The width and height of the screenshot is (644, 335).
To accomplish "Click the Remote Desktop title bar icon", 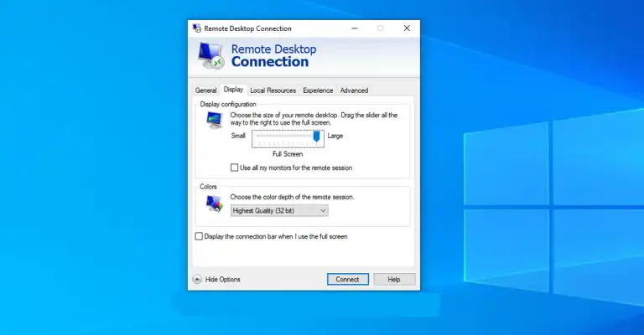I will 197,28.
